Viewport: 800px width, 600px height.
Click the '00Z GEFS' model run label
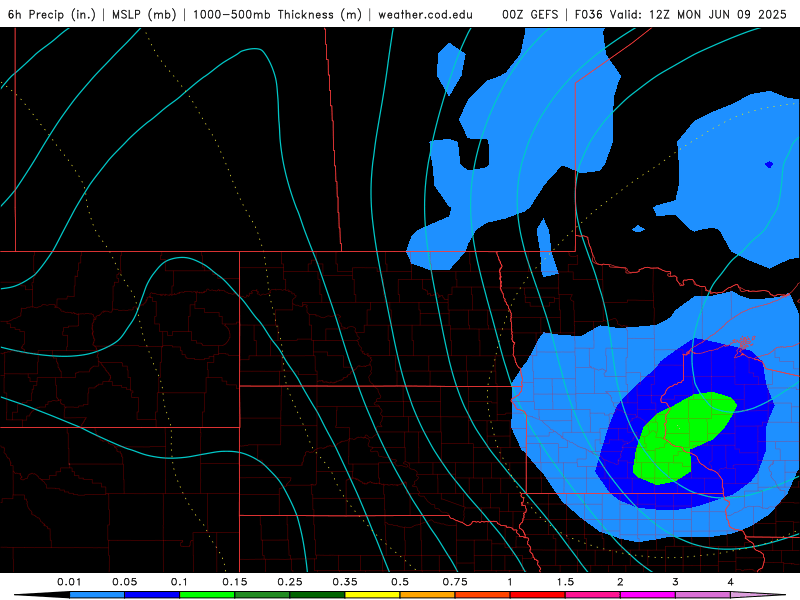530,14
